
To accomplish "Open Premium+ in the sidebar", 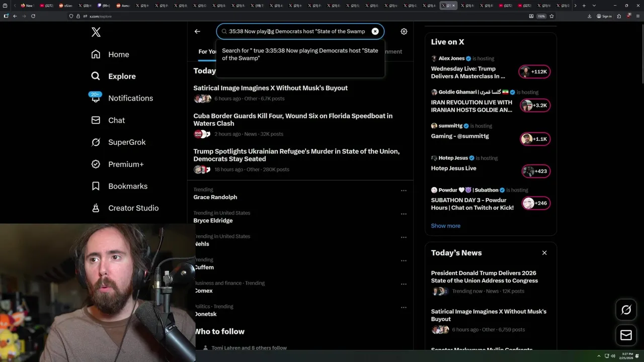I will click(x=117, y=164).
